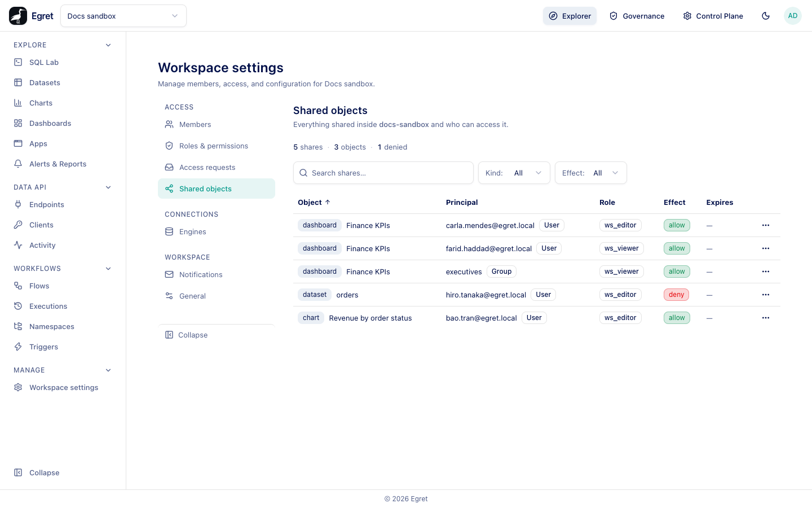
Task: Sort by Object column header
Action: tap(314, 202)
